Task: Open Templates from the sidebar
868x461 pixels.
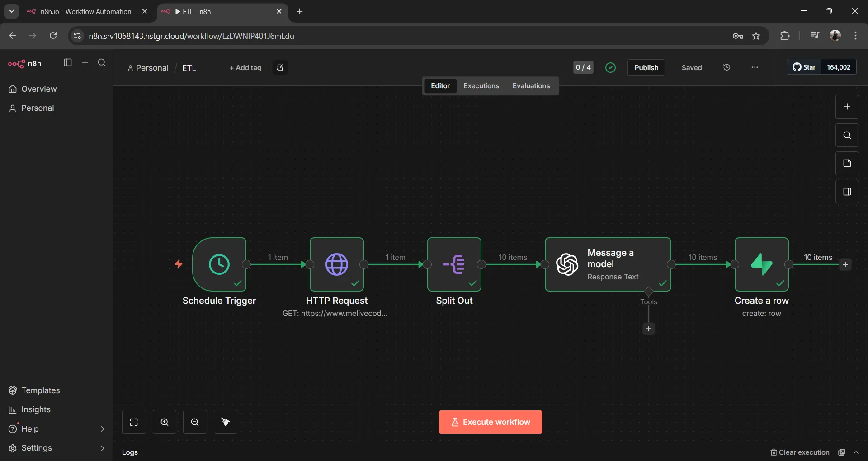Action: 40,390
